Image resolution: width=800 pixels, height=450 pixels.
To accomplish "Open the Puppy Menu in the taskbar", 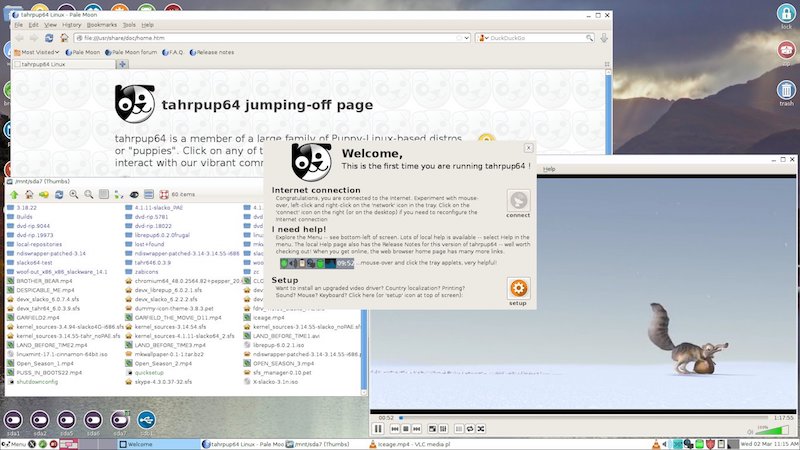I will pyautogui.click(x=14, y=443).
